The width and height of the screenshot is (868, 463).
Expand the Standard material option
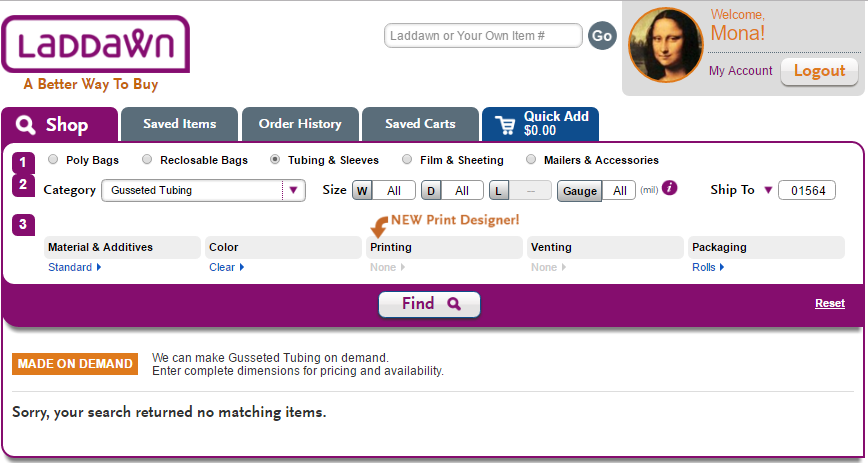point(75,267)
